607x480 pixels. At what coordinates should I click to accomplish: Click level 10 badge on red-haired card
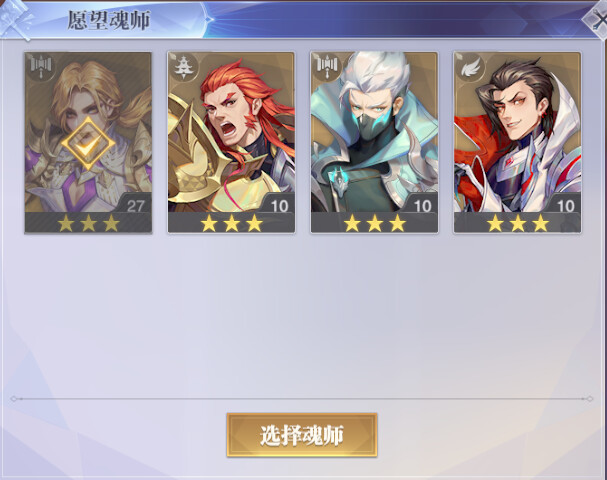pos(279,206)
